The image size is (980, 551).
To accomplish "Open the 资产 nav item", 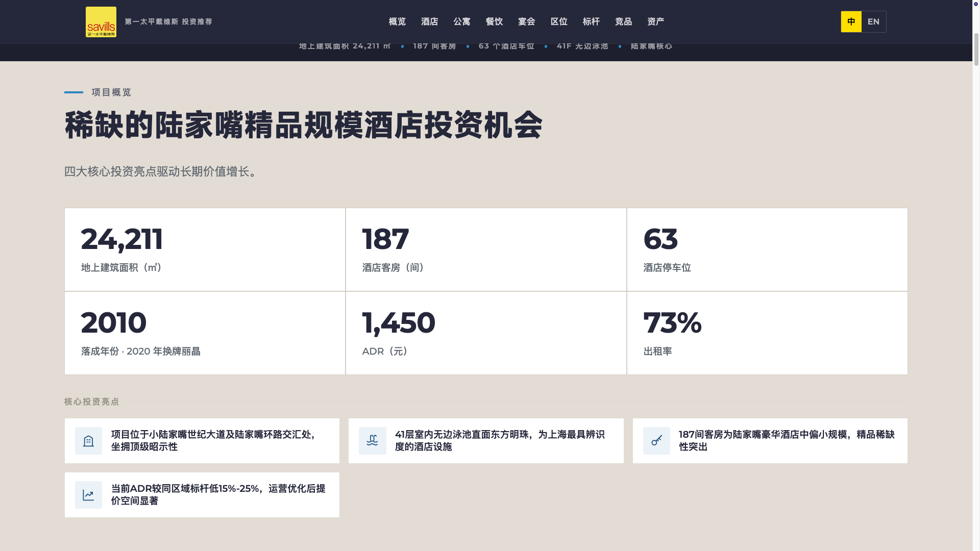I will [x=656, y=22].
